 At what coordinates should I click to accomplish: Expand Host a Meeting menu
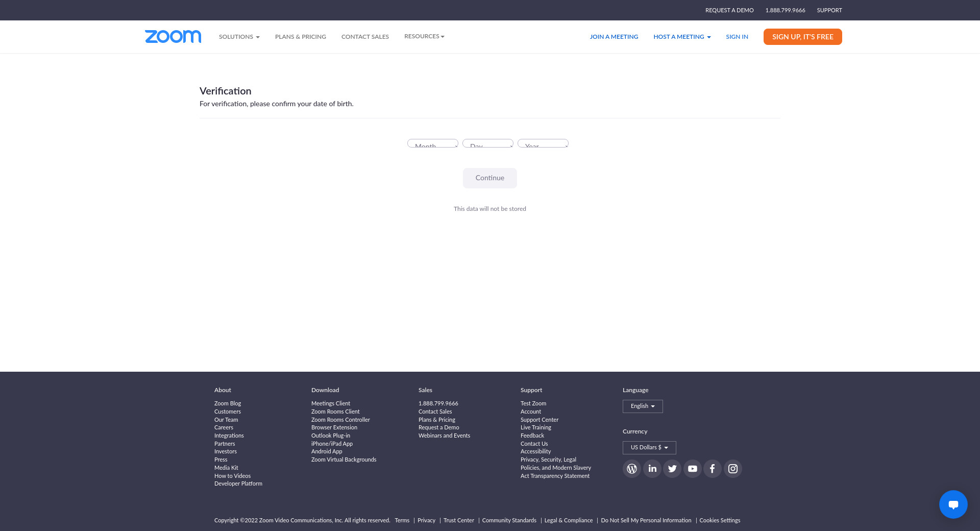pos(681,37)
